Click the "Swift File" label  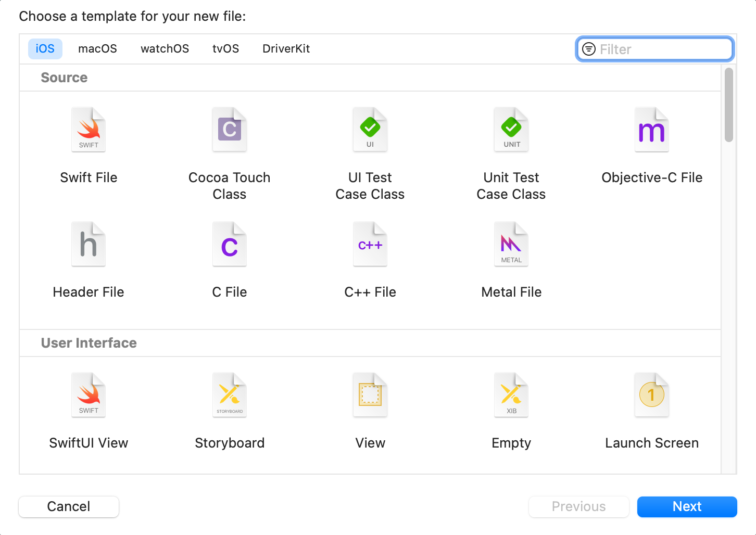click(89, 177)
